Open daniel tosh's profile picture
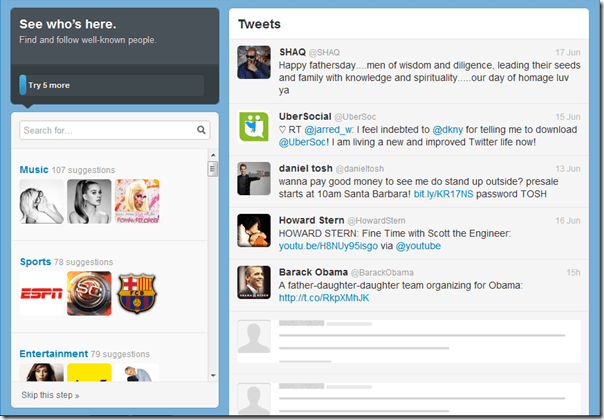 pyautogui.click(x=254, y=178)
